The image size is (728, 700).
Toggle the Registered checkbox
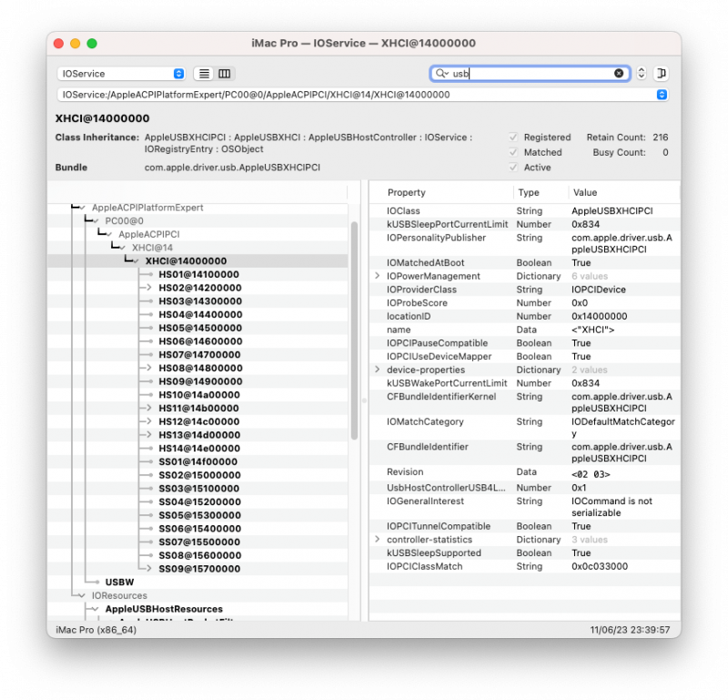pos(513,137)
